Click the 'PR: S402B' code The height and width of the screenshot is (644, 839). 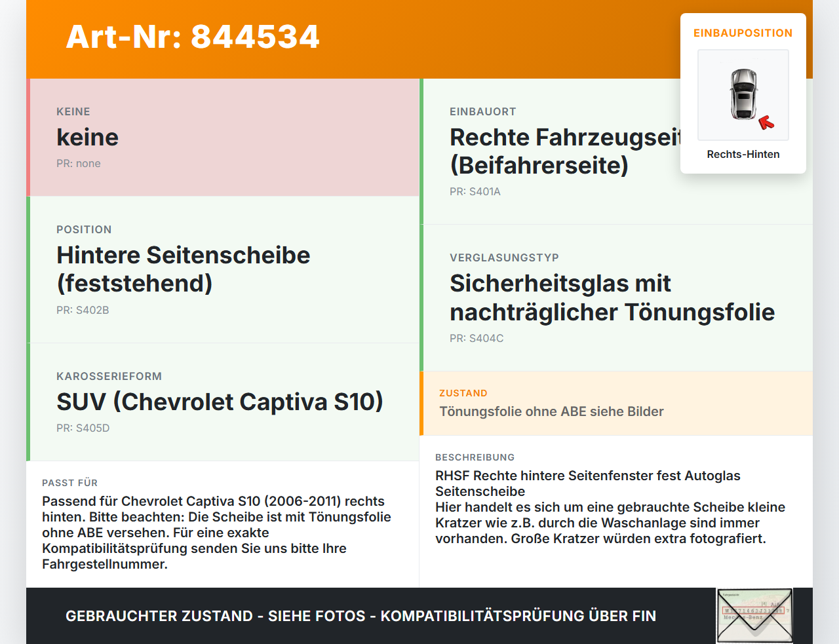83,310
